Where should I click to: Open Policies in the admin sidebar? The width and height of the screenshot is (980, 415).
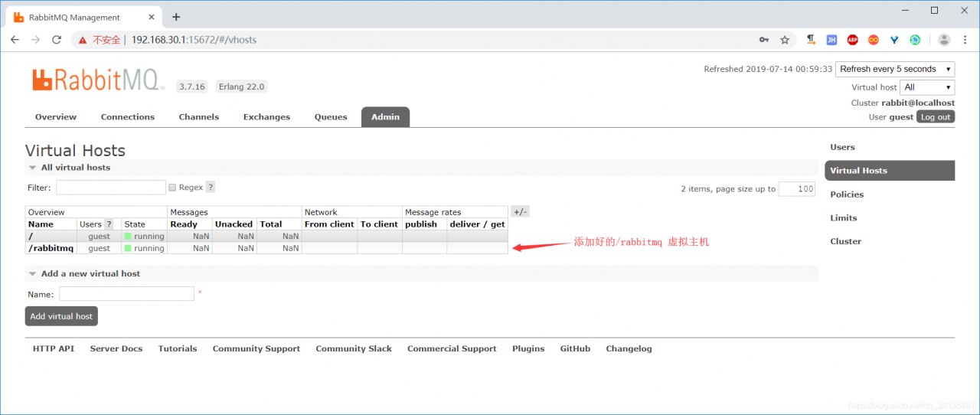[847, 194]
